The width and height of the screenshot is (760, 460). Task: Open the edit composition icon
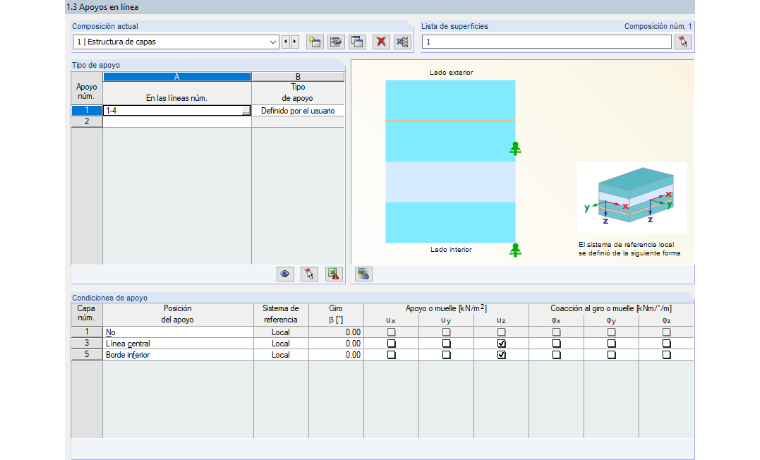point(335,42)
